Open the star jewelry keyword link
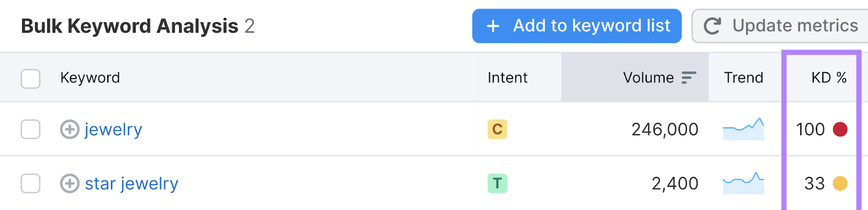The height and width of the screenshot is (210, 868). [131, 183]
